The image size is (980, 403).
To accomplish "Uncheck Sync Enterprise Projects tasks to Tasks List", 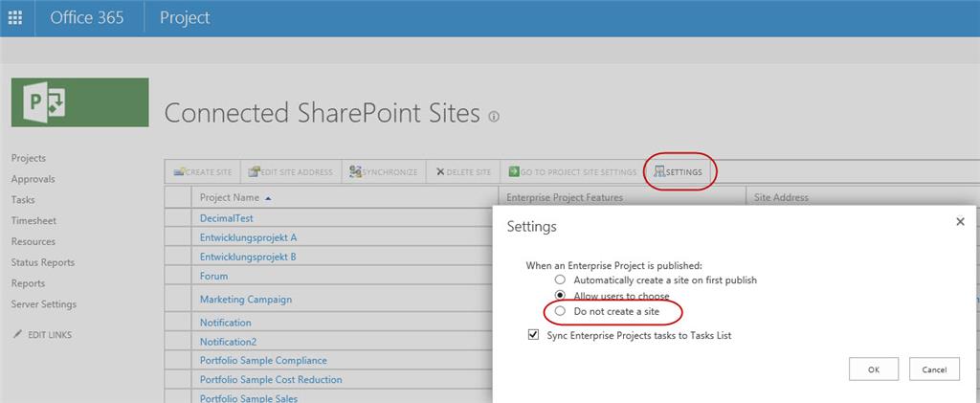I will (533, 336).
